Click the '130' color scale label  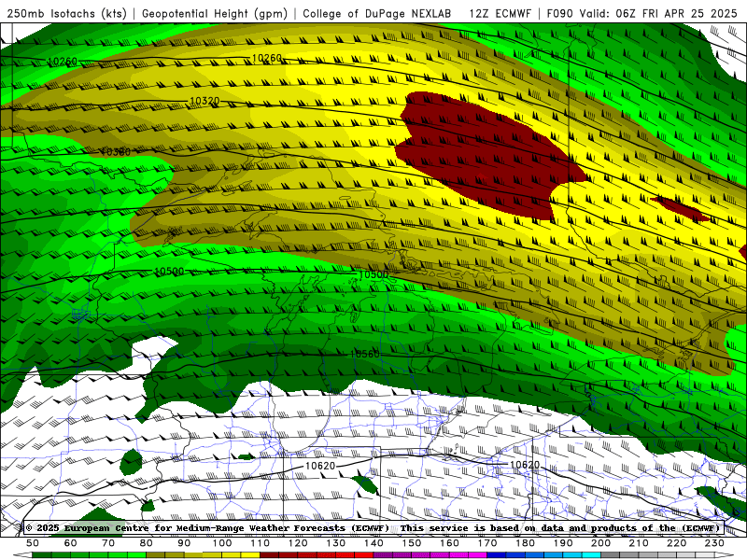(x=336, y=543)
